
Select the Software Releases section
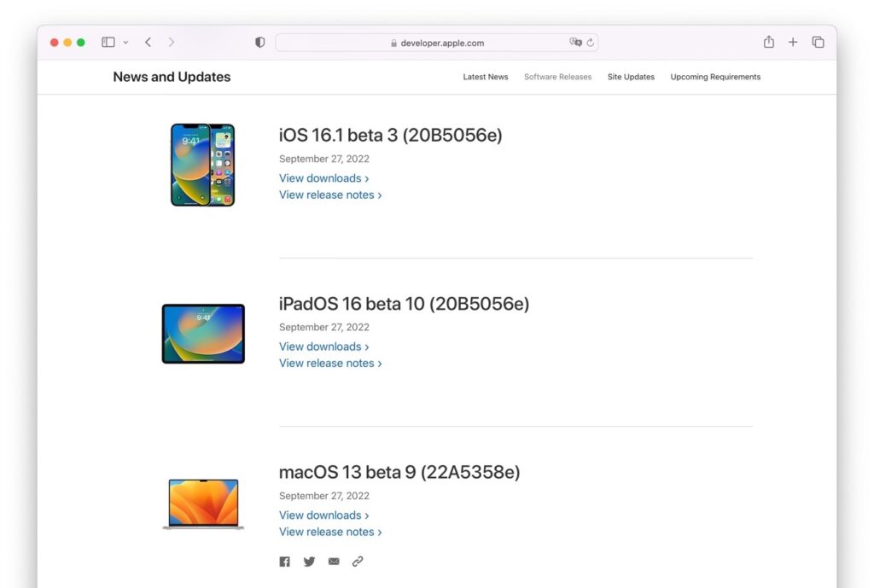(557, 77)
